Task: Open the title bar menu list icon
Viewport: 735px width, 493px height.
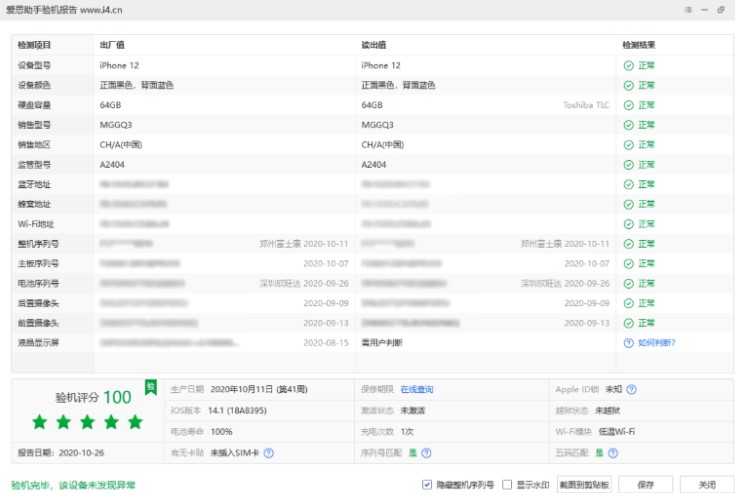Action: pos(688,10)
